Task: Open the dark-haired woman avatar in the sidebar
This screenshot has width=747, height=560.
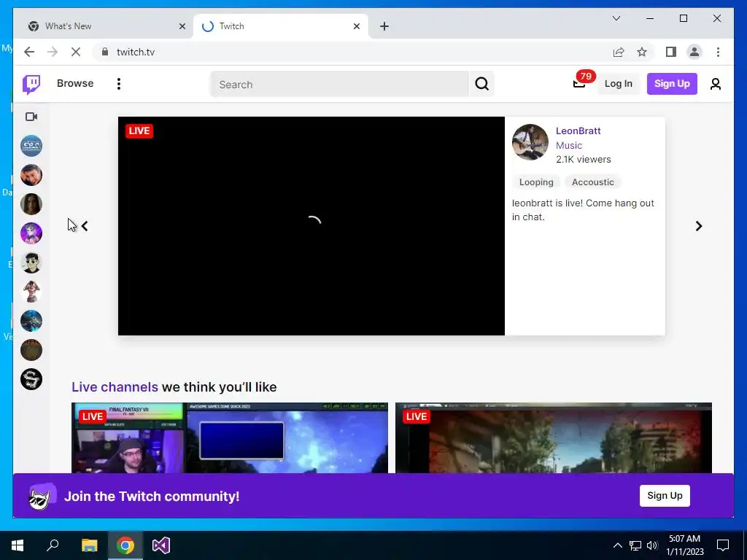Action: (x=31, y=204)
